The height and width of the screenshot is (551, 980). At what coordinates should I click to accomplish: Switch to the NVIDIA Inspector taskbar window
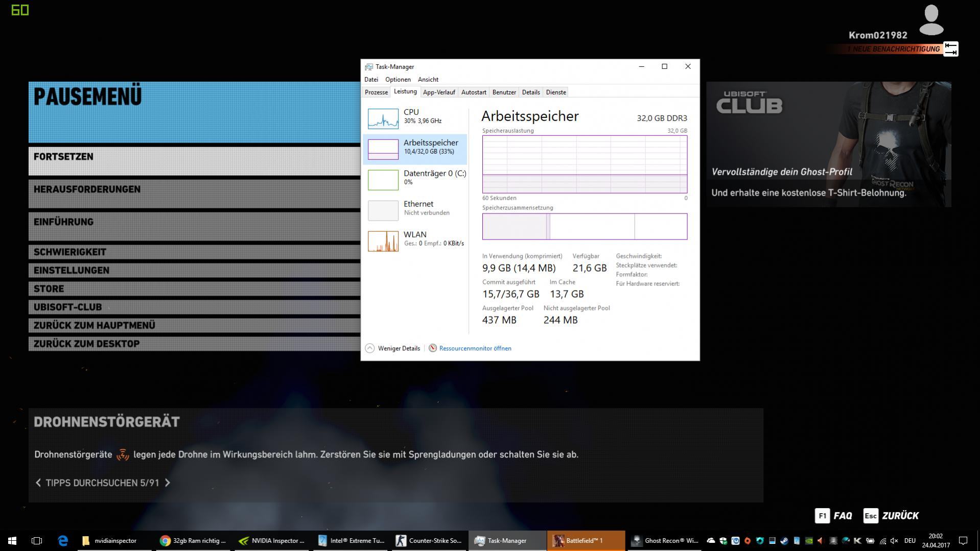pyautogui.click(x=272, y=540)
